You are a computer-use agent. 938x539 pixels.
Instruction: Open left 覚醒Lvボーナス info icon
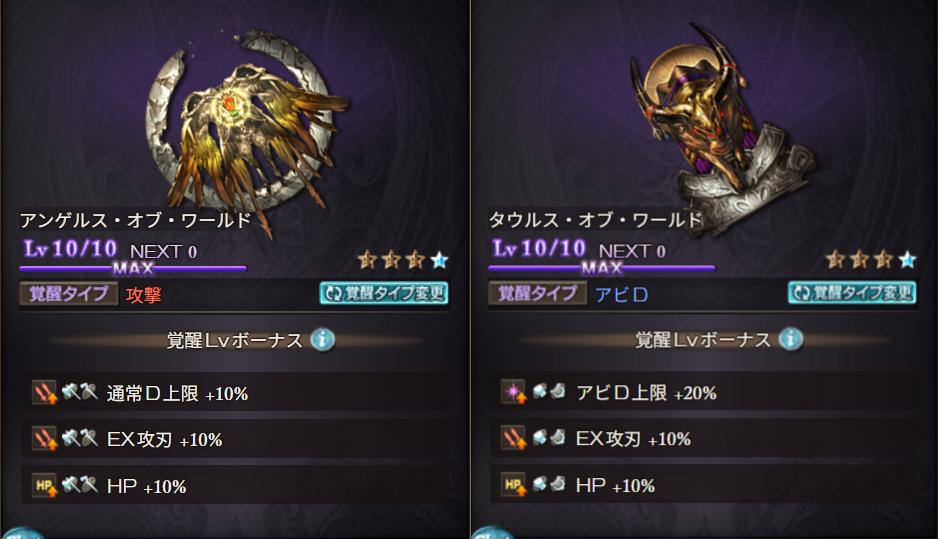[x=323, y=340]
